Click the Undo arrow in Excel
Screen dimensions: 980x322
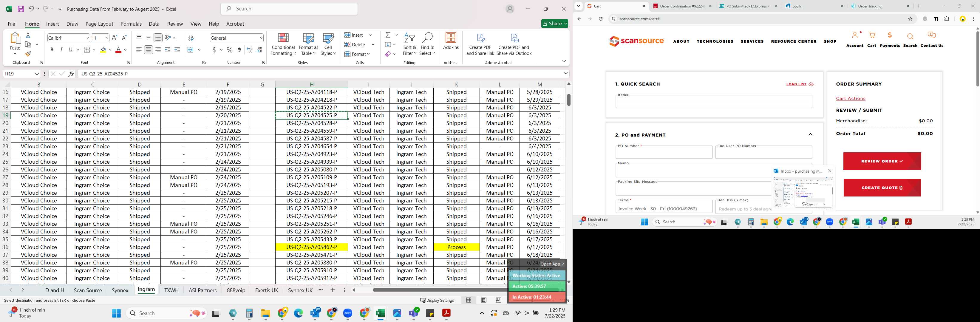31,9
